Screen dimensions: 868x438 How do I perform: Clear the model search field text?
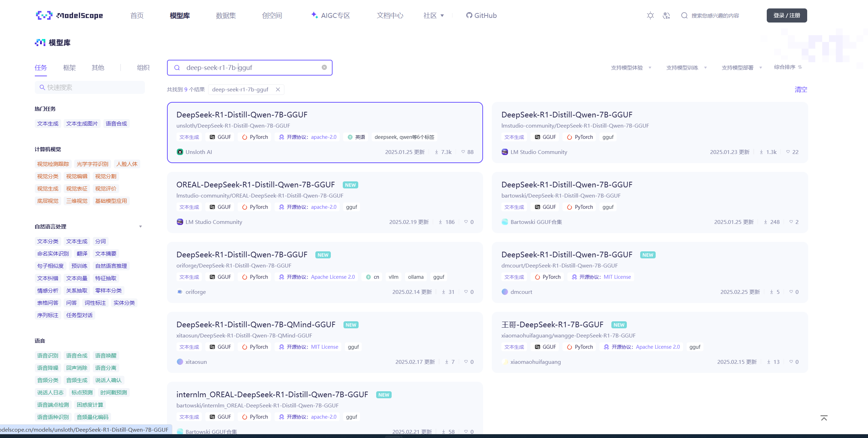[324, 67]
